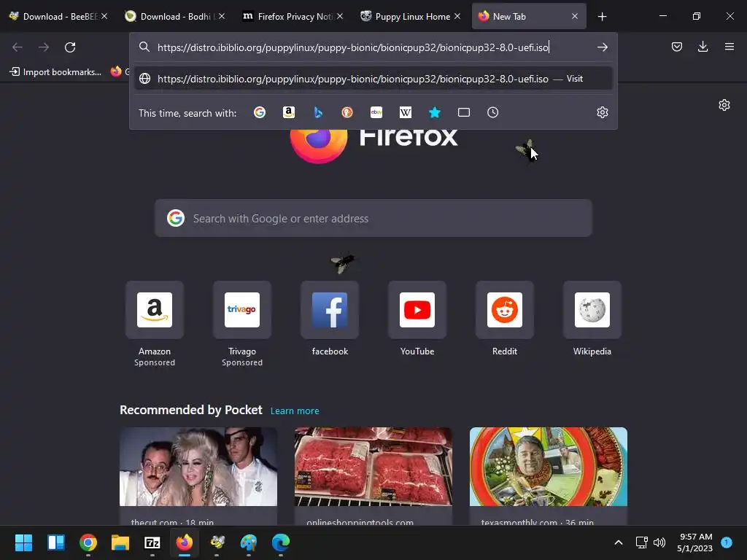Image resolution: width=747 pixels, height=560 pixels.
Task: Search this time with Google icon
Action: (260, 112)
